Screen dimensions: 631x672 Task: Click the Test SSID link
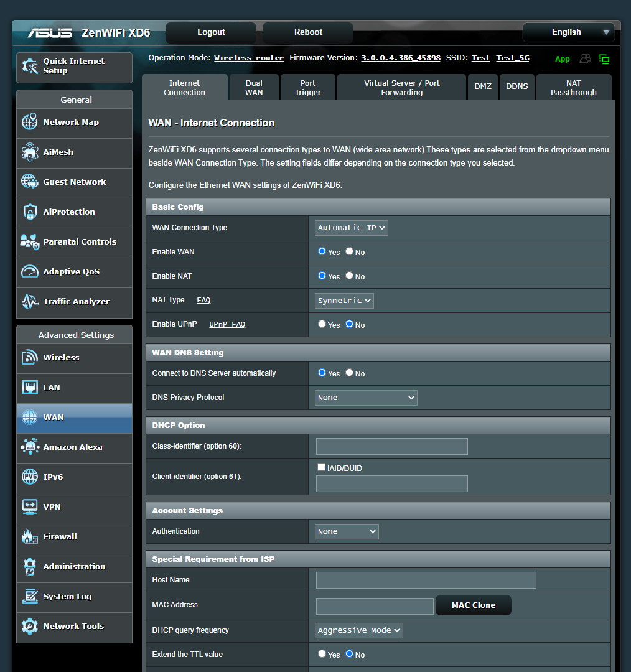(480, 58)
